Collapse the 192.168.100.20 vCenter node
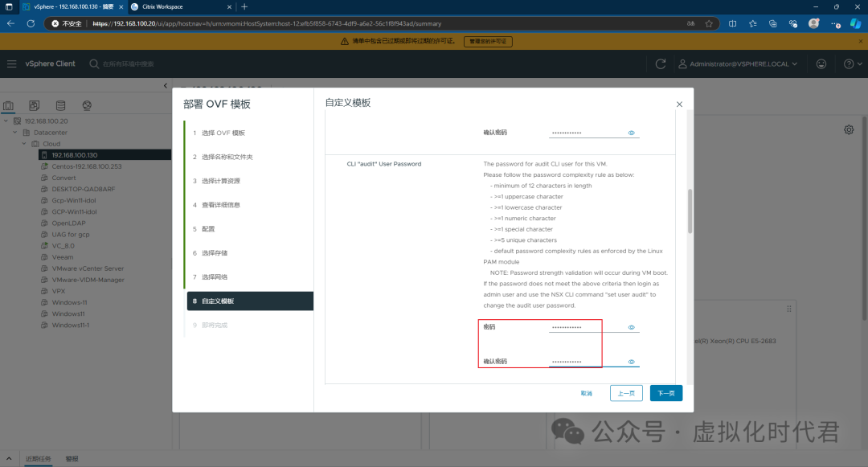868x467 pixels. point(6,121)
